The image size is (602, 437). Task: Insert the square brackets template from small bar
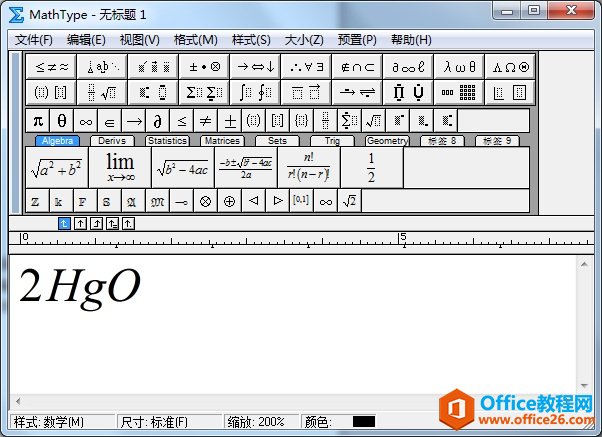[277, 121]
